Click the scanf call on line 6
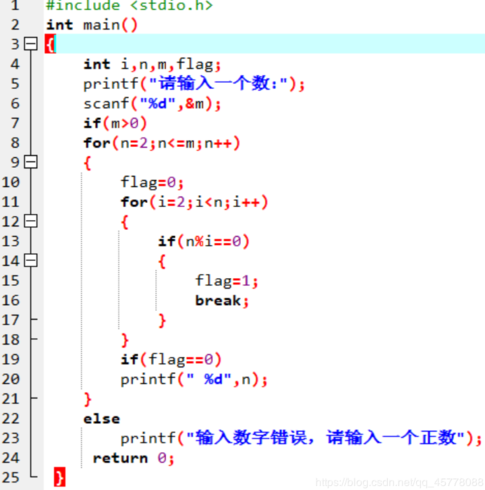 [152, 104]
